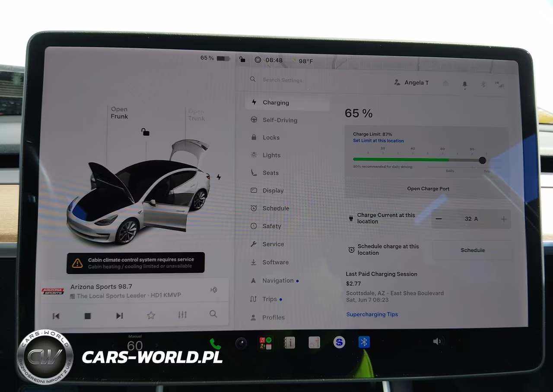Screen dimensions: 553x392
Task: Tap the 08:48 clock
Action: pos(274,60)
